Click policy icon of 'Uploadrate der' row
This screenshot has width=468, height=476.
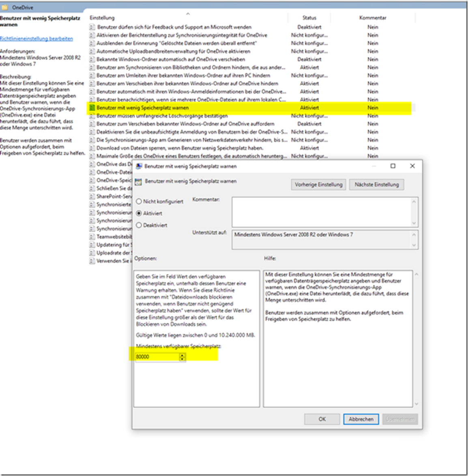(92, 253)
